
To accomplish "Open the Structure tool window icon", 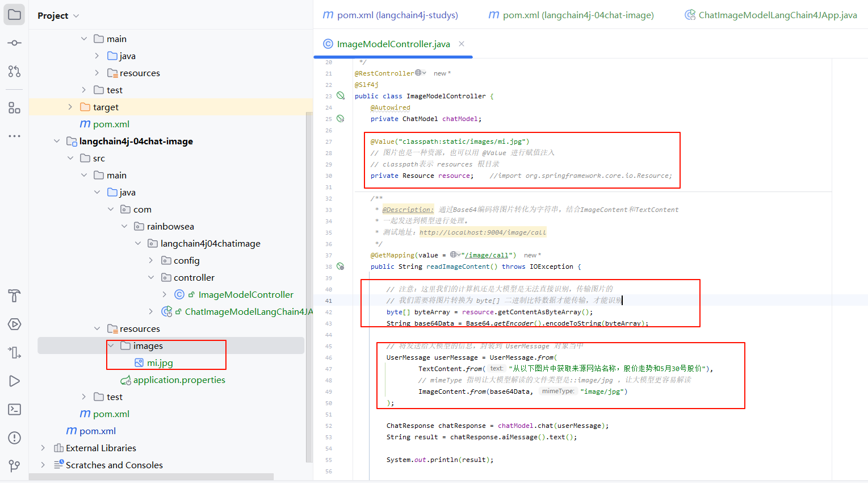I will 15,107.
